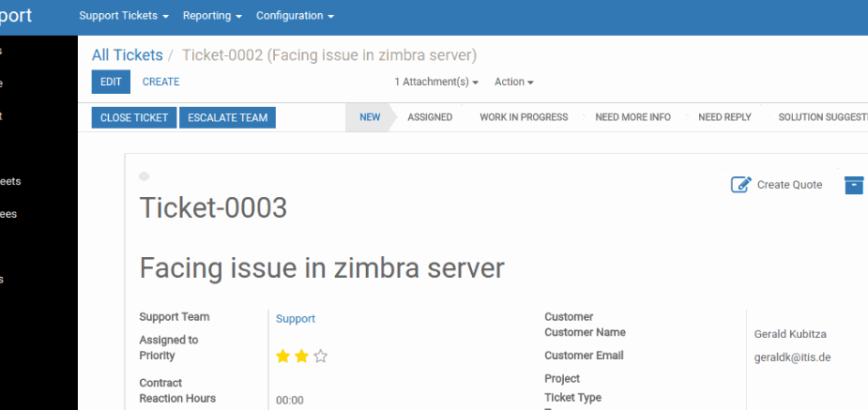The height and width of the screenshot is (410, 868).
Task: Click the archive box icon
Action: tap(854, 185)
